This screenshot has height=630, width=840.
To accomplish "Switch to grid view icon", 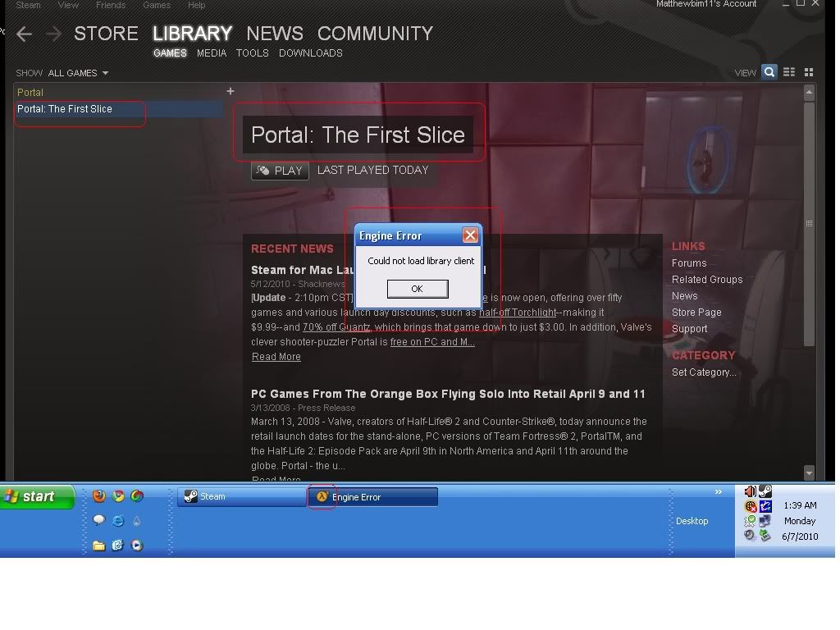I will point(809,72).
